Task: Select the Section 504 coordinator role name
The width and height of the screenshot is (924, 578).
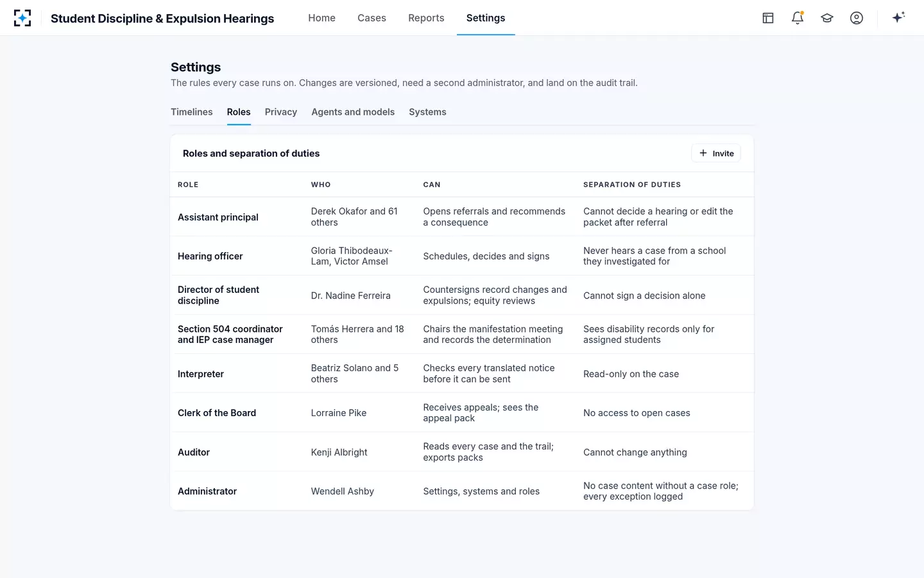Action: 230,335
